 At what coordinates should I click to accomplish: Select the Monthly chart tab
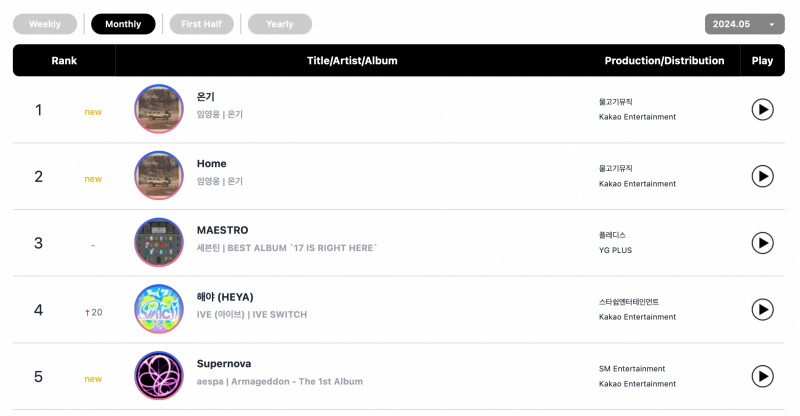pyautogui.click(x=123, y=24)
